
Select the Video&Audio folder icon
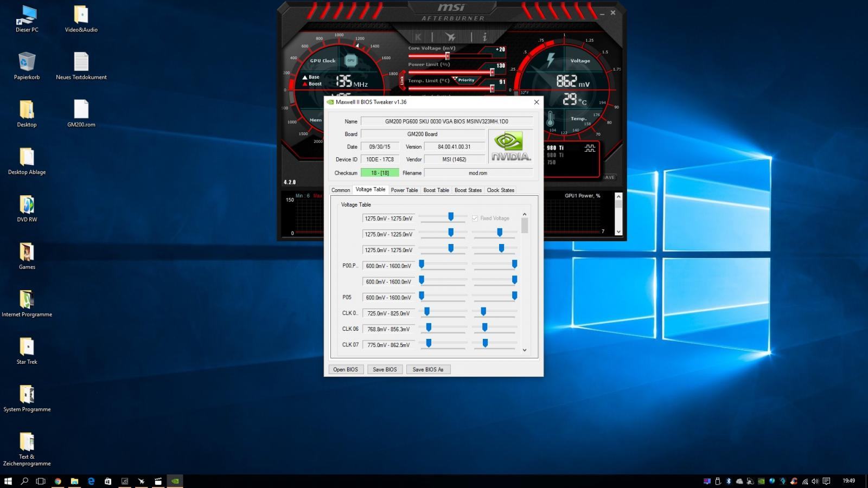coord(81,19)
